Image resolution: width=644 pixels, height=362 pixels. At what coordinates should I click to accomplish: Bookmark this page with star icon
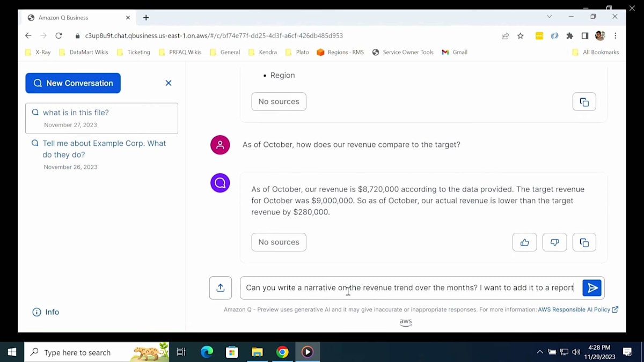pos(520,36)
